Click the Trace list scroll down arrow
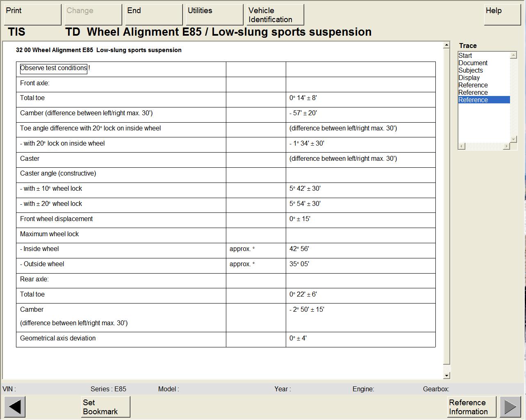 pyautogui.click(x=513, y=139)
